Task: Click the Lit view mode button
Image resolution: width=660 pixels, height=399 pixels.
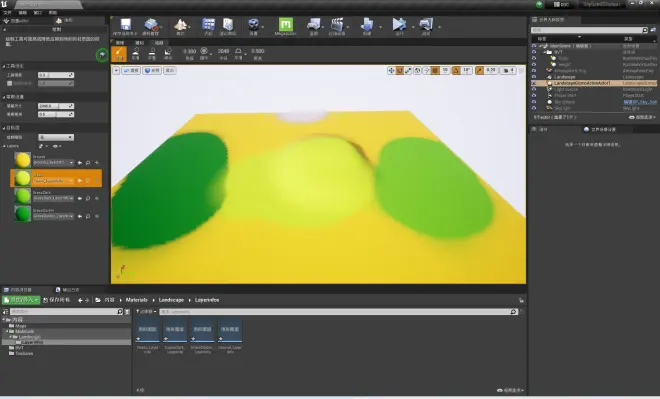Action: coord(152,70)
